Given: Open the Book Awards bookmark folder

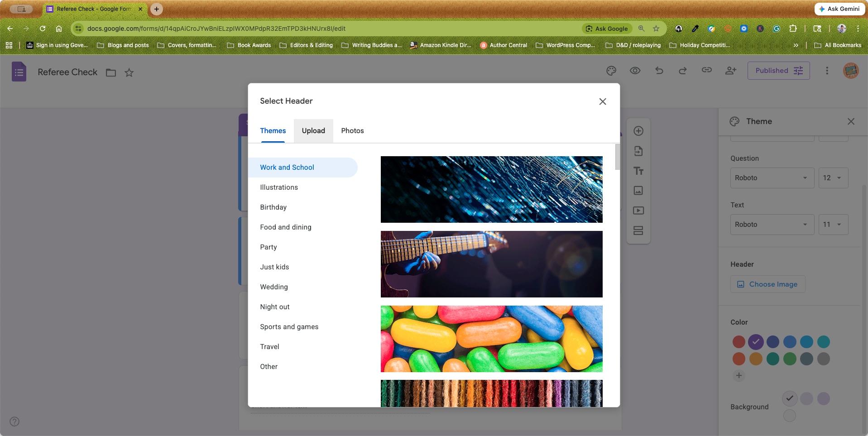Looking at the screenshot, I should point(249,45).
